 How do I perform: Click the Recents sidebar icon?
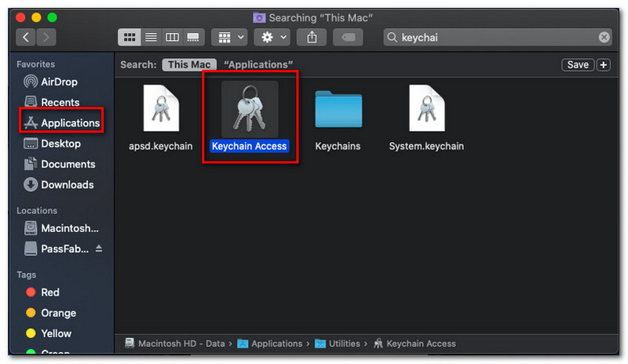point(31,102)
